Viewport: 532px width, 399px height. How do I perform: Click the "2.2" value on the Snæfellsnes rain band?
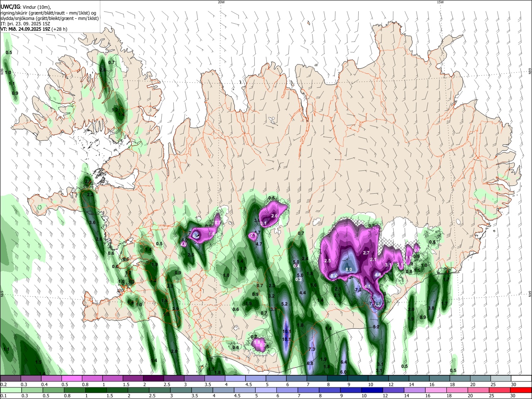(x=90, y=195)
